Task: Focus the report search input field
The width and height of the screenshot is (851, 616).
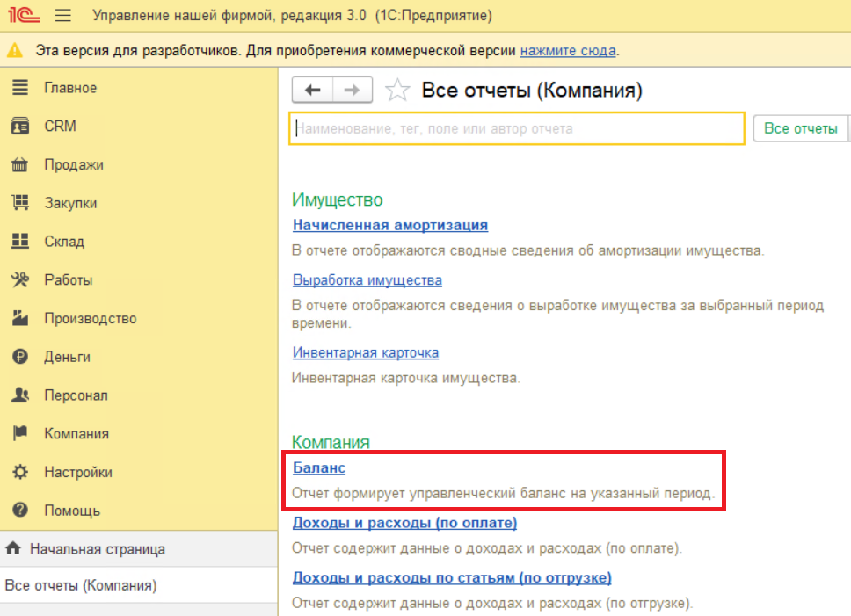Action: pyautogui.click(x=517, y=128)
